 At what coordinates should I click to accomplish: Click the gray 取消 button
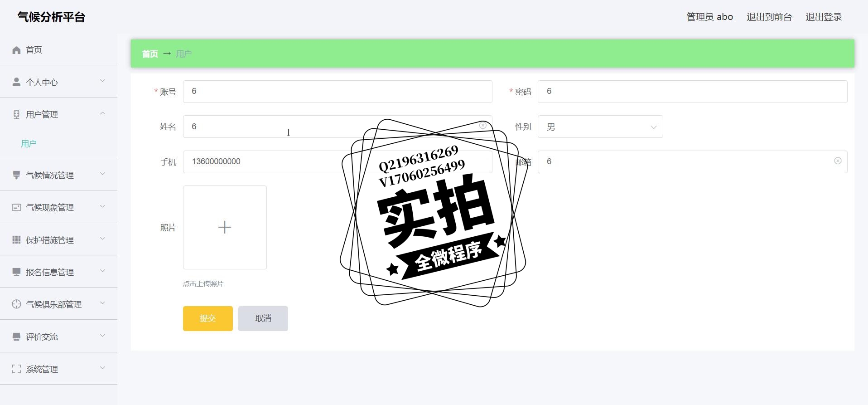(x=263, y=318)
